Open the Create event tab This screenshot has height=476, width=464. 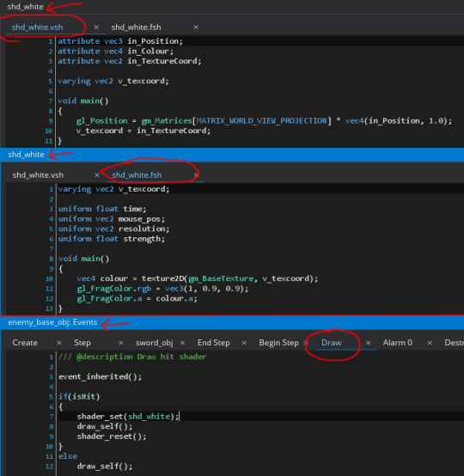click(x=25, y=343)
